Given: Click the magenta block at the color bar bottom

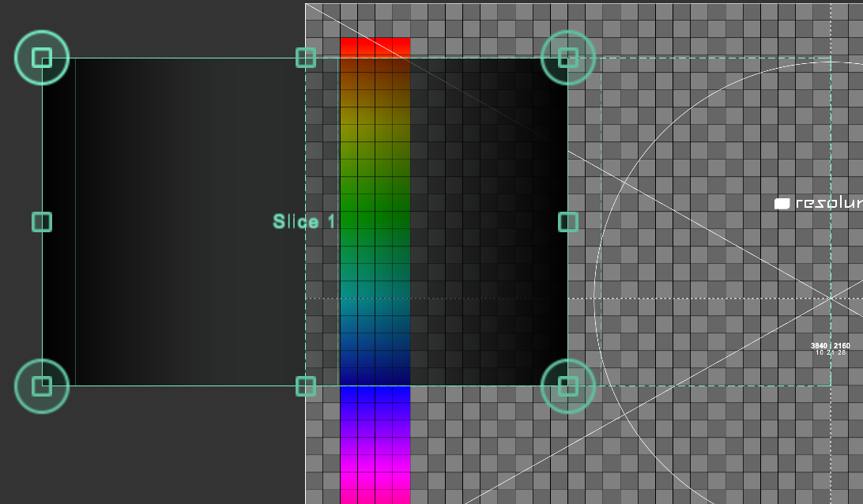Looking at the screenshot, I should (375, 486).
